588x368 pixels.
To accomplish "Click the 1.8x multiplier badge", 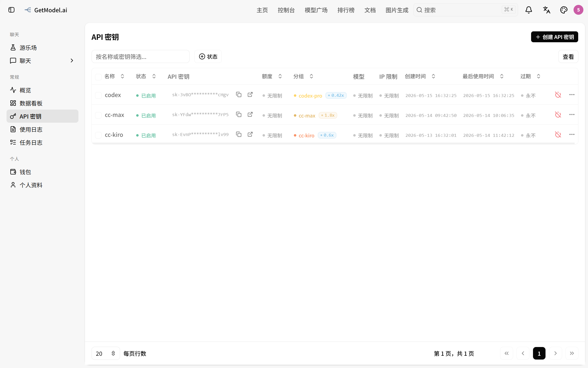I will pos(328,115).
